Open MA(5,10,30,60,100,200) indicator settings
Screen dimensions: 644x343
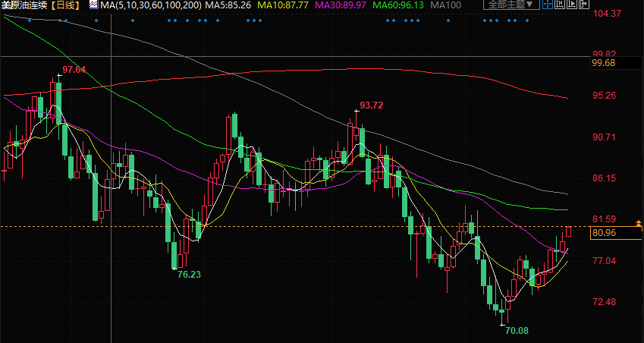(x=149, y=5)
